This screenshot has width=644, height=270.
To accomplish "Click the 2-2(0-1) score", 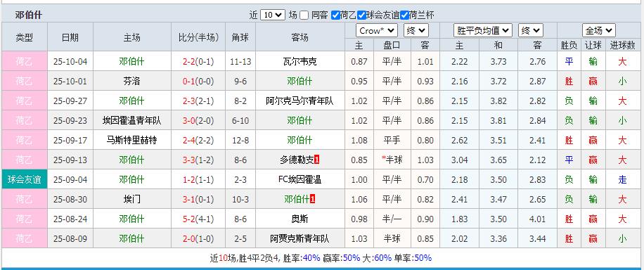I will click(198, 62).
